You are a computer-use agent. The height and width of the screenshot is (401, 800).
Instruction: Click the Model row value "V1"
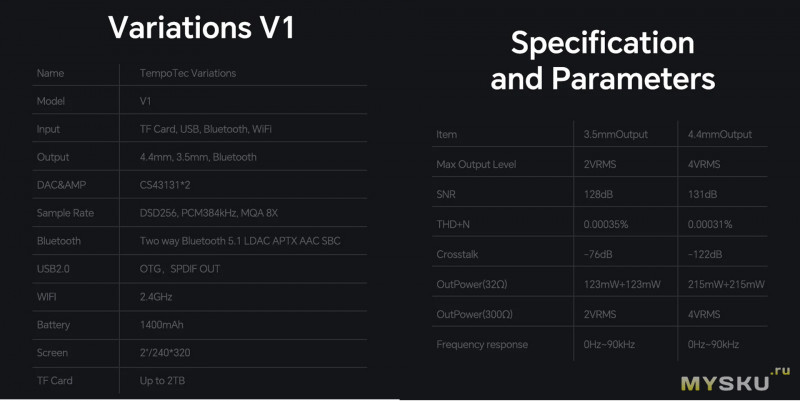coord(145,101)
